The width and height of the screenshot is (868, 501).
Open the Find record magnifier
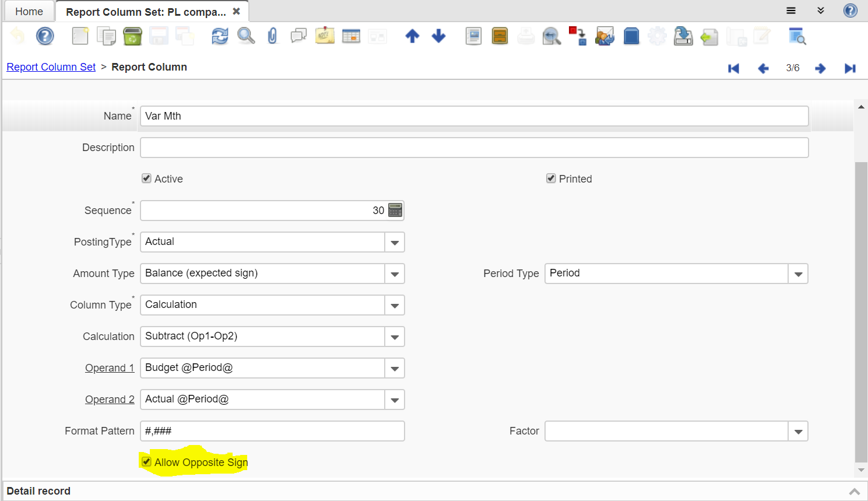tap(246, 36)
